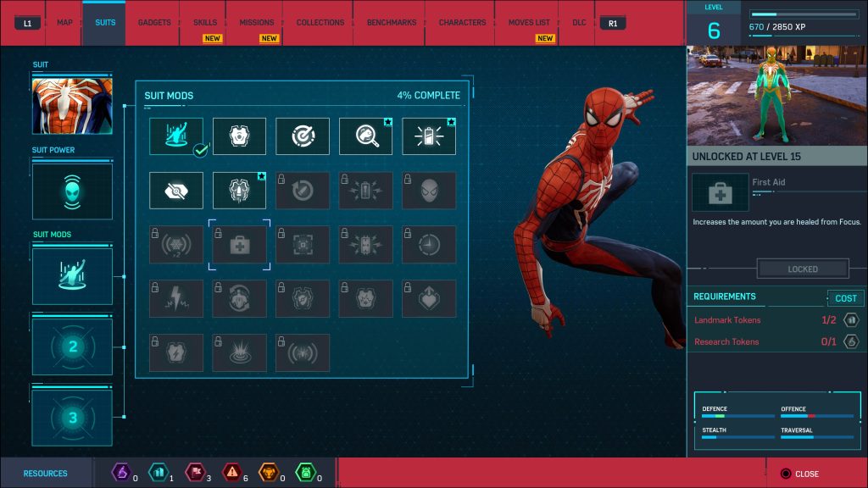
Task: Select the Suit Power slot
Action: tap(72, 191)
